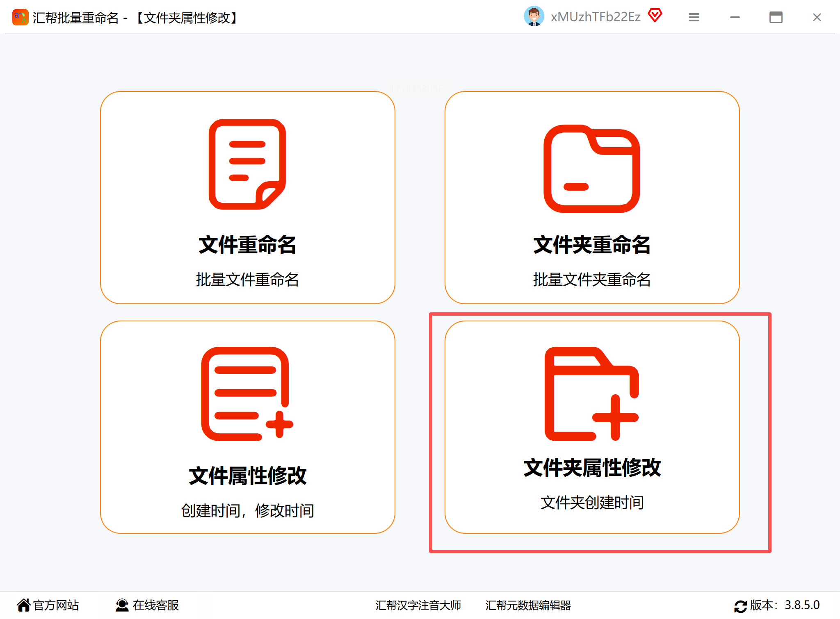This screenshot has height=619, width=840.
Task: Click the user avatar picture
Action: coord(534,17)
